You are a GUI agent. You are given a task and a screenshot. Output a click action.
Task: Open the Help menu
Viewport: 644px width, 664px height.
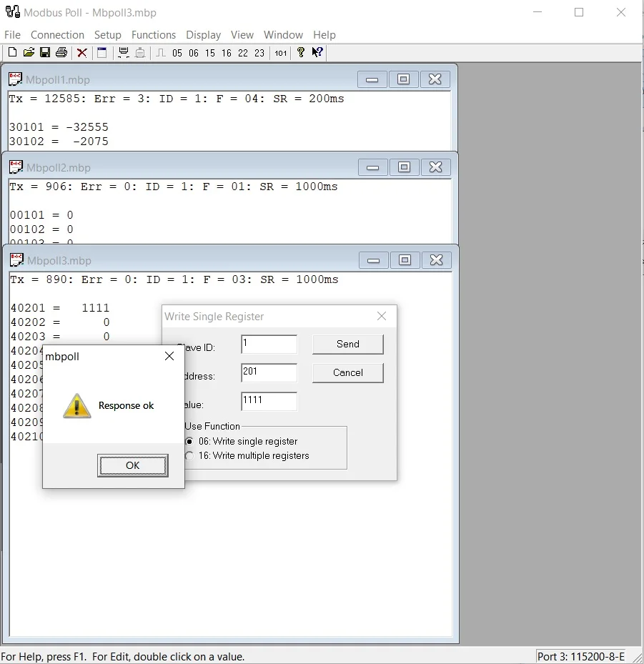pos(325,35)
